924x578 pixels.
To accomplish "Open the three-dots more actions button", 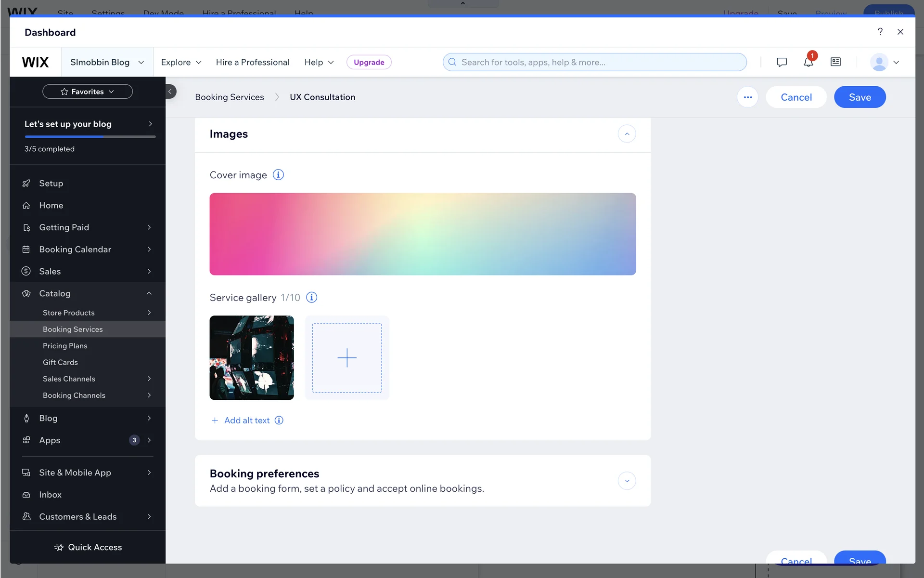I will (747, 97).
